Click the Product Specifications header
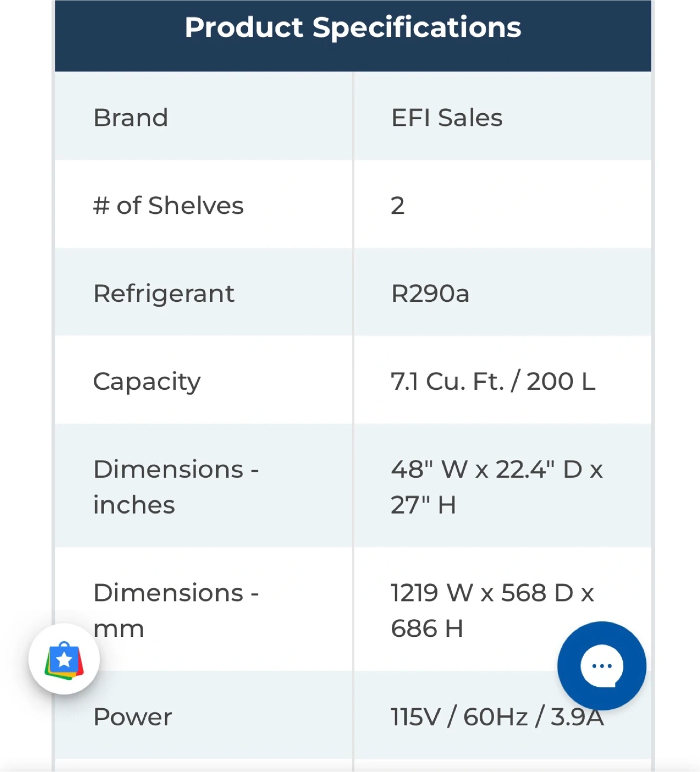 [353, 28]
